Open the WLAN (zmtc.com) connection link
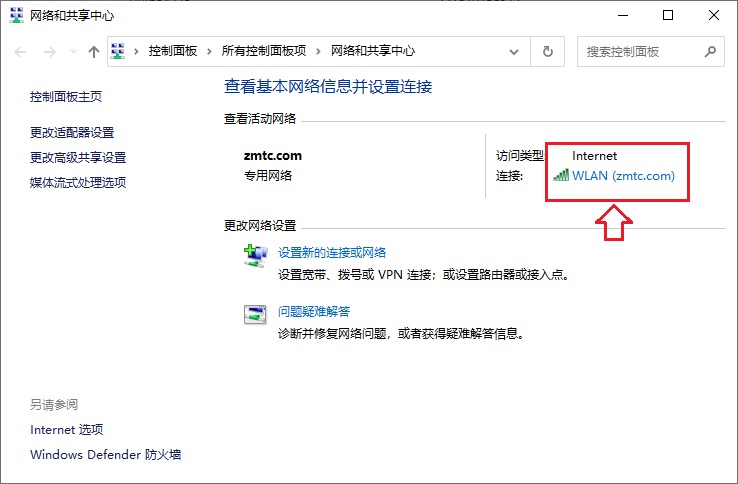The image size is (738, 484). 623,176
